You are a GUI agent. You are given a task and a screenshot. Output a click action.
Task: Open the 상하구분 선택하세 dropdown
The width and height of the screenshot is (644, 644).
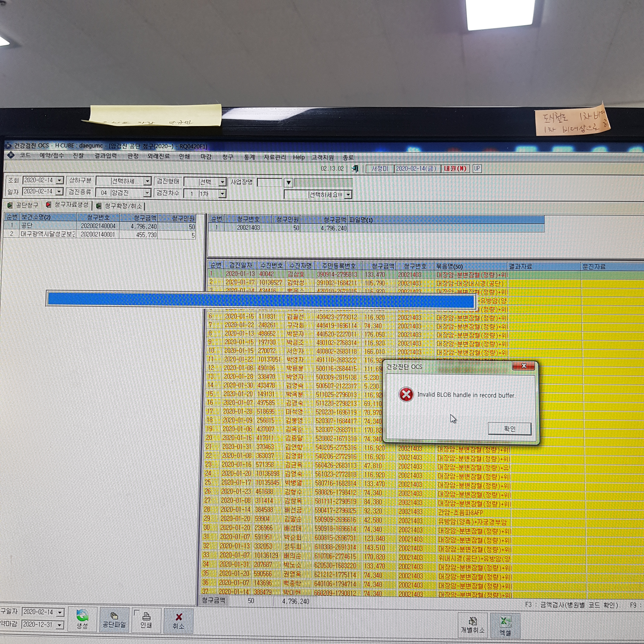click(x=147, y=181)
